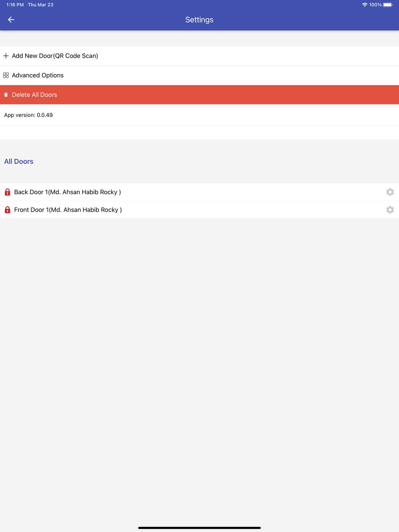Open gear settings for Front Door 1
The height and width of the screenshot is (532, 399).
point(390,210)
